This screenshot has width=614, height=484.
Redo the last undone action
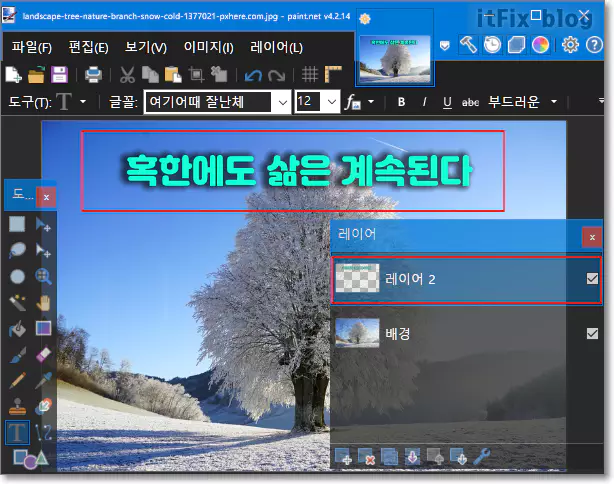click(276, 75)
